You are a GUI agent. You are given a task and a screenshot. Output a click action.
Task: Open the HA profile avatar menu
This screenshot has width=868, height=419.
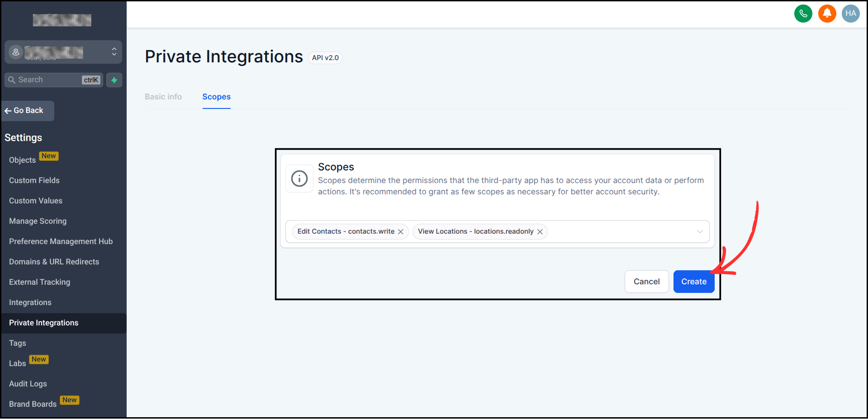pyautogui.click(x=850, y=14)
